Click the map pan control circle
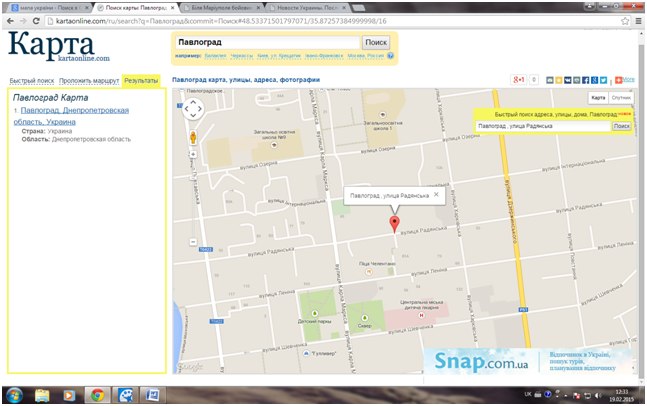Screen dimensions: 647x406 pyautogui.click(x=193, y=109)
